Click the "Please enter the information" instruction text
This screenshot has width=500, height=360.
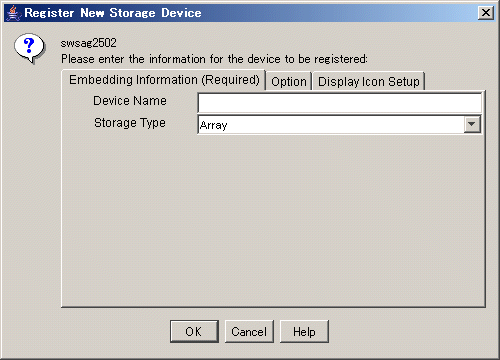point(214,59)
